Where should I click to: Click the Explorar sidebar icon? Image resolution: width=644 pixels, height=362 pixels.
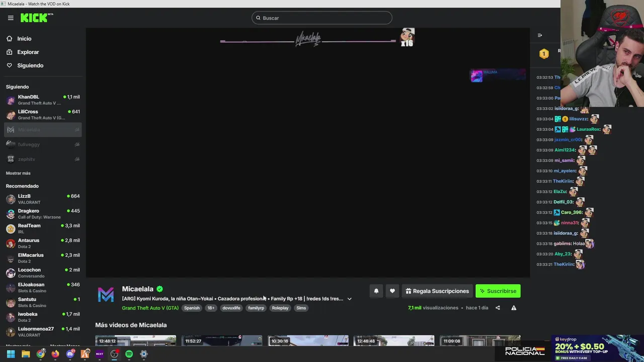(x=9, y=52)
